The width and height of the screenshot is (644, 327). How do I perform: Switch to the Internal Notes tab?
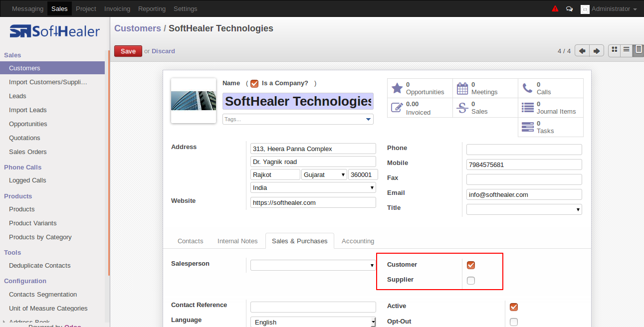[x=237, y=241]
